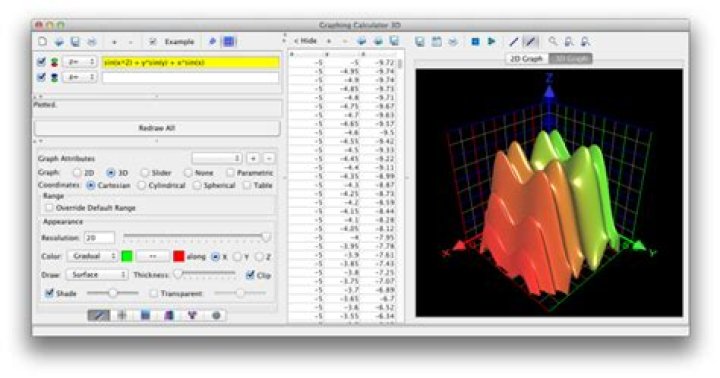Select the Slider graph radio button
Viewport: 720px width, 378px height.
[145, 173]
